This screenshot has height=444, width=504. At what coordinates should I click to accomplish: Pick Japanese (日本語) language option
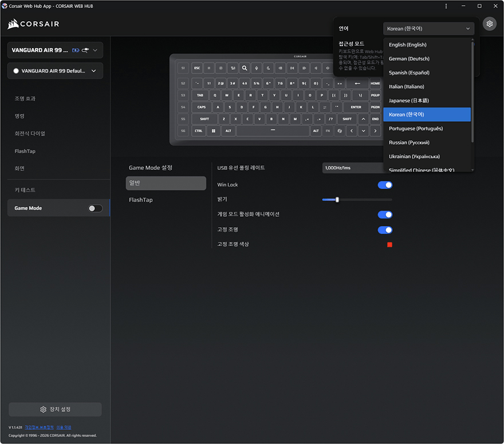tap(427, 101)
